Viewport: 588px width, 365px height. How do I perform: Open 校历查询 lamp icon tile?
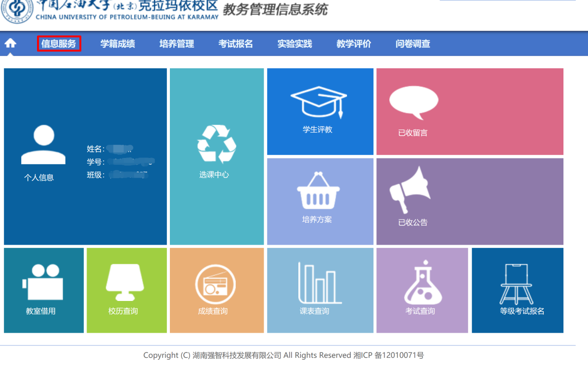point(125,282)
